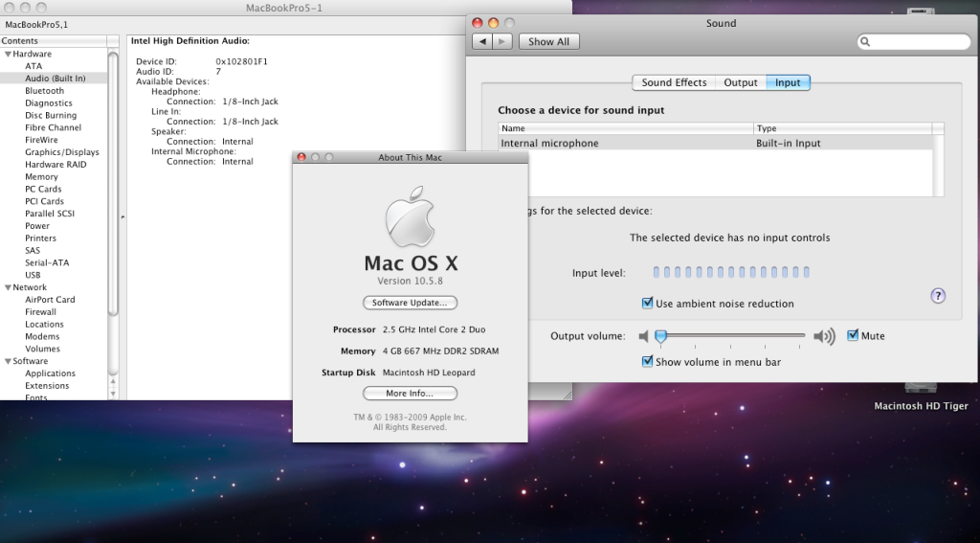Viewport: 980px width, 543px height.
Task: Collapse the Network category triangle
Action: tap(7, 287)
